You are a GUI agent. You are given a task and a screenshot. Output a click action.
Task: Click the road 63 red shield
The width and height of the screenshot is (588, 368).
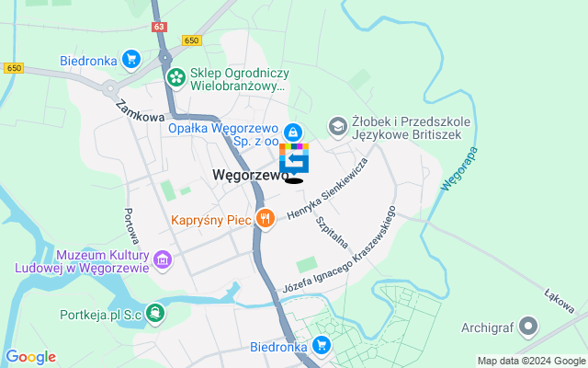pyautogui.click(x=159, y=27)
